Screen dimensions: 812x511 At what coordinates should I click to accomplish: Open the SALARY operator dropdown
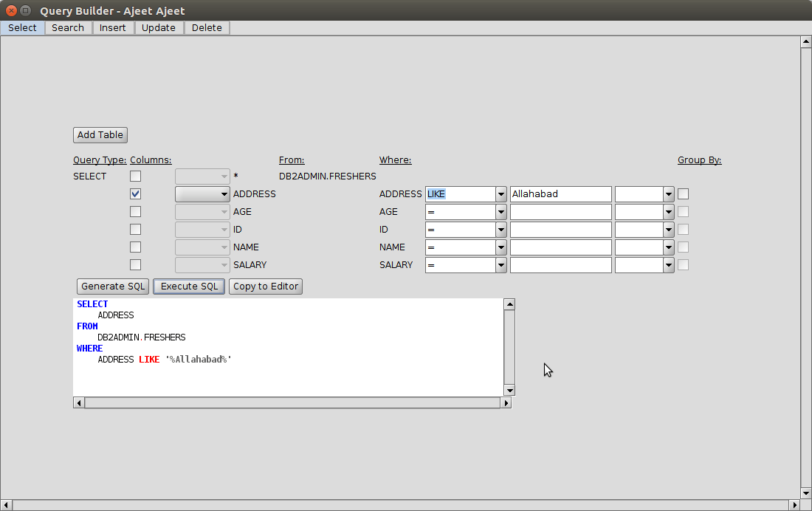click(500, 265)
